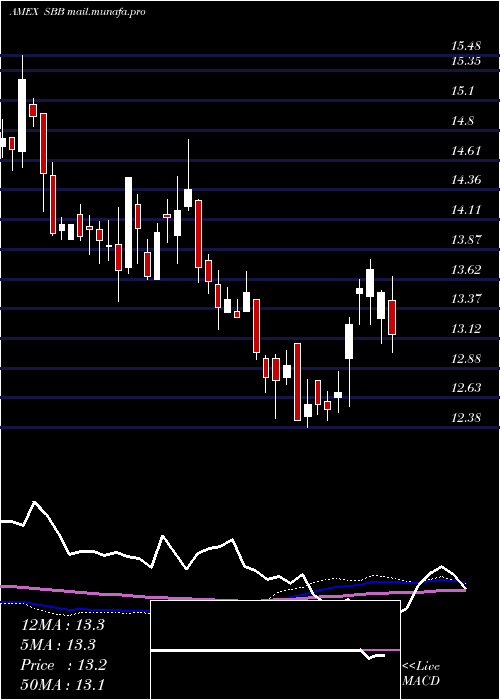Viewport: 500px width, 700px height.
Task: Click the 5MA : 13.3 readout
Action: click(x=58, y=645)
